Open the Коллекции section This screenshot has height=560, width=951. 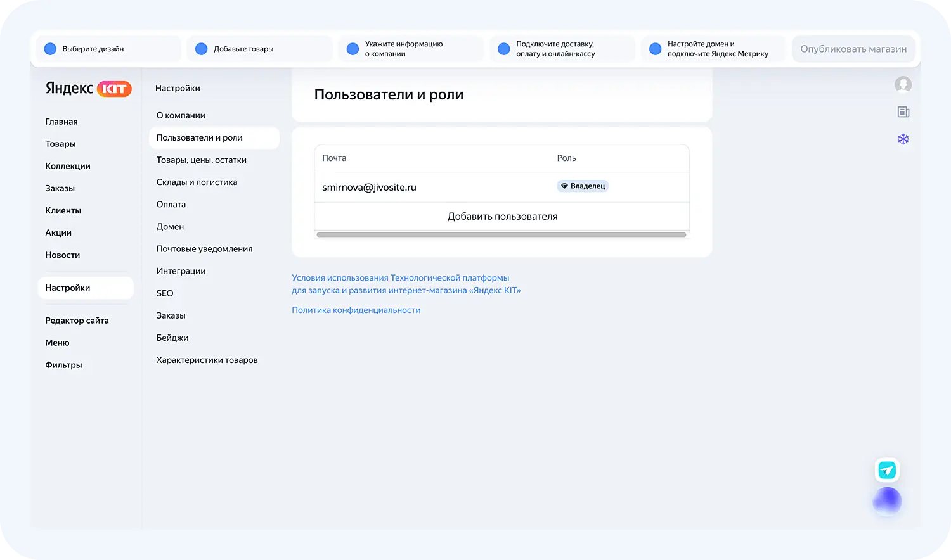pyautogui.click(x=68, y=166)
